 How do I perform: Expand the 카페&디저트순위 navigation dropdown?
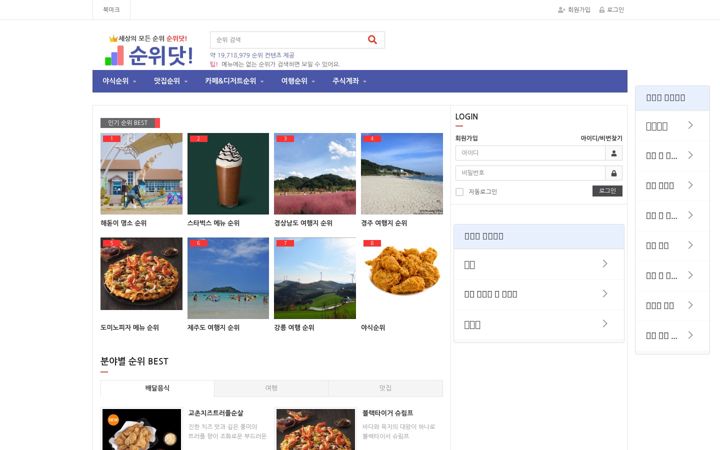234,81
